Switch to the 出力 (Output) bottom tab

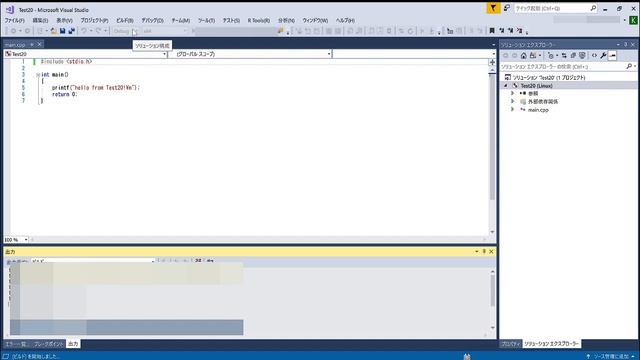(73, 344)
